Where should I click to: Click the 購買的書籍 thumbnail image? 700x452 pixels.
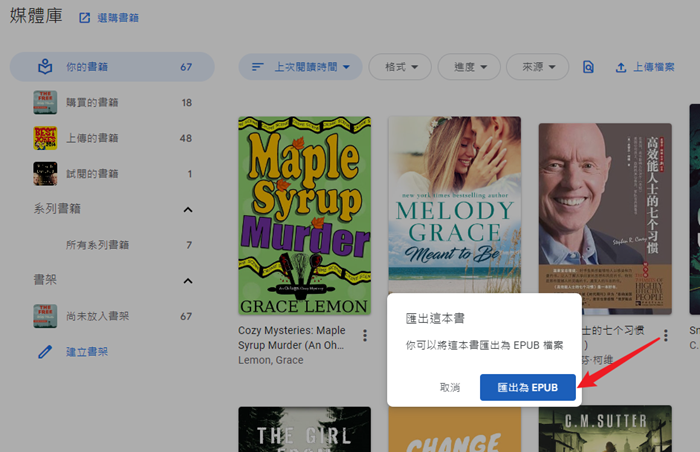tap(45, 102)
